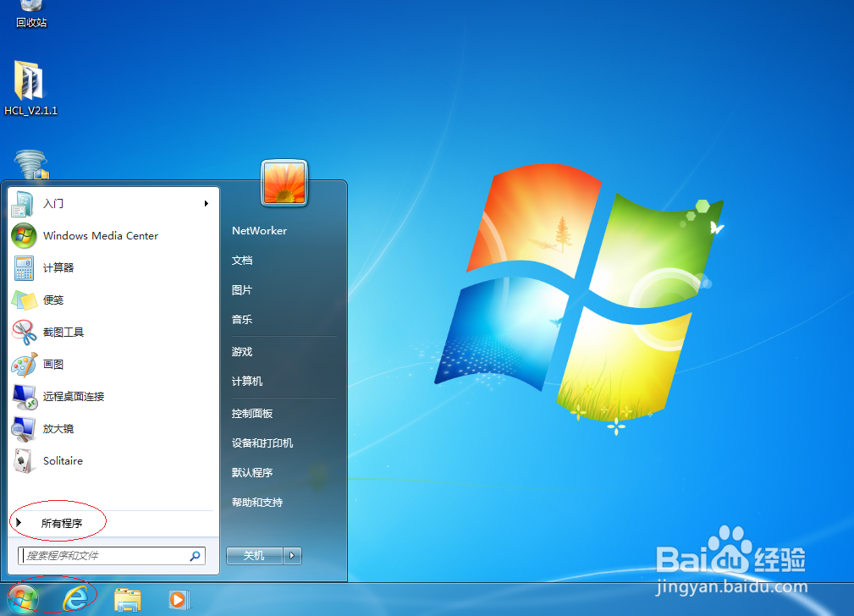This screenshot has width=854, height=616.
Task: Open Internet Explorer from taskbar
Action: pos(75,599)
